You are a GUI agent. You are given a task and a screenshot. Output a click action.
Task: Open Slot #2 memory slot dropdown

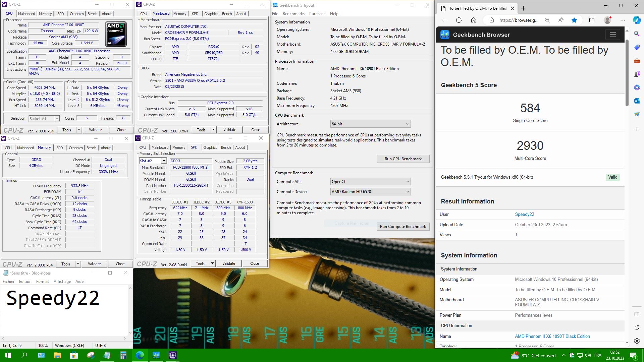(x=153, y=161)
